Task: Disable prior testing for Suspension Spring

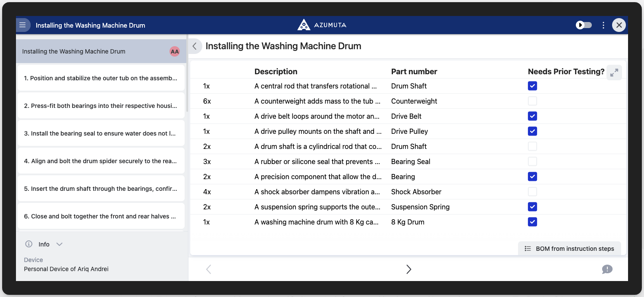Action: pyautogui.click(x=532, y=207)
